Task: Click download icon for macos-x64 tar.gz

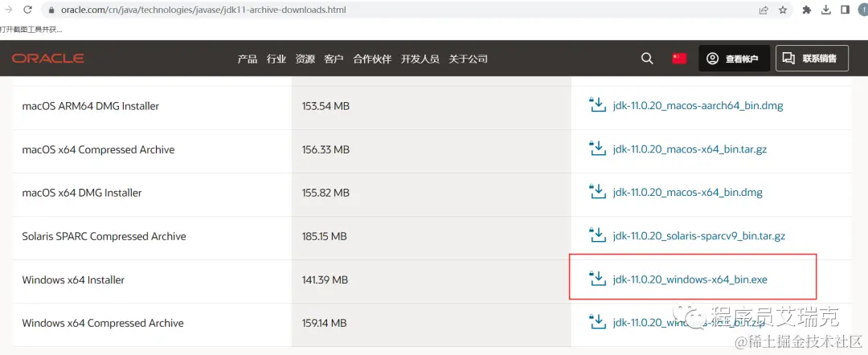Action: click(x=597, y=149)
